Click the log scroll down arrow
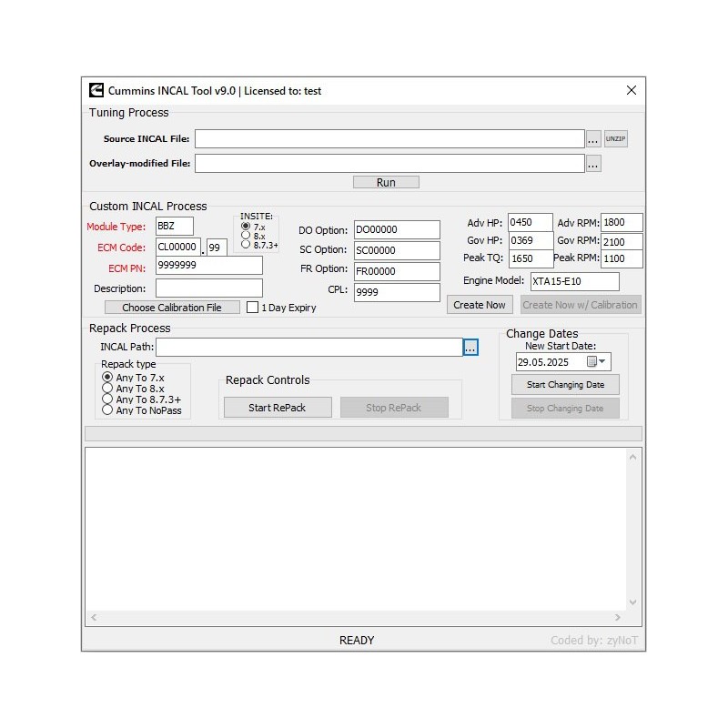Image resolution: width=728 pixels, height=728 pixels. click(632, 602)
